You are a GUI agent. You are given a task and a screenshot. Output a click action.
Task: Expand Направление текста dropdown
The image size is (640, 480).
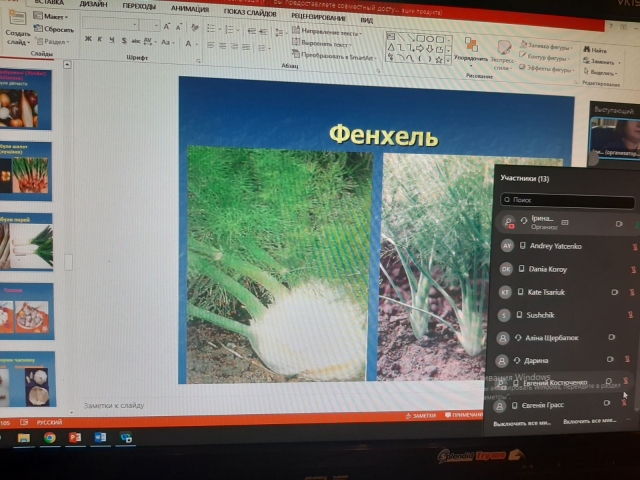326,32
